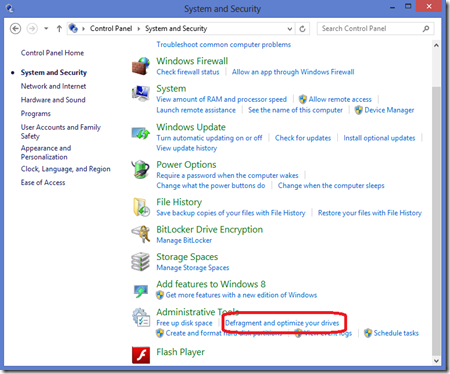Click the Administrative Tools gear icon
Viewport: 450px width, 374px height.
141,317
